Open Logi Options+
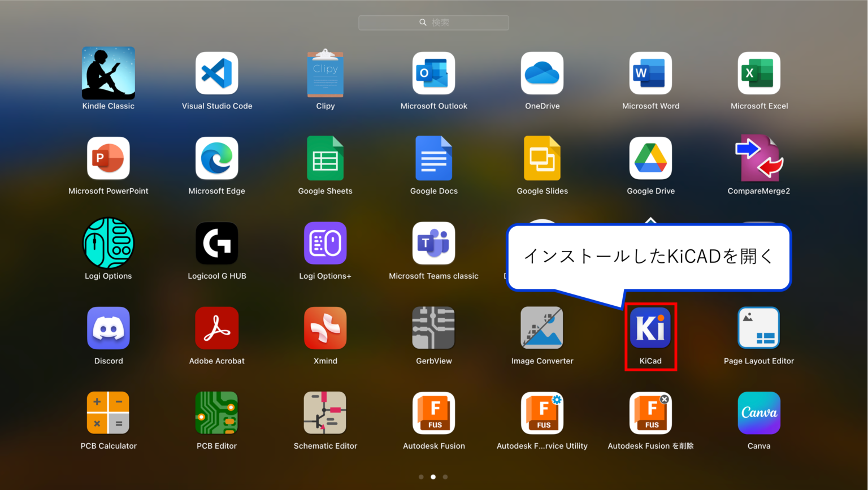868x490 pixels. [325, 243]
